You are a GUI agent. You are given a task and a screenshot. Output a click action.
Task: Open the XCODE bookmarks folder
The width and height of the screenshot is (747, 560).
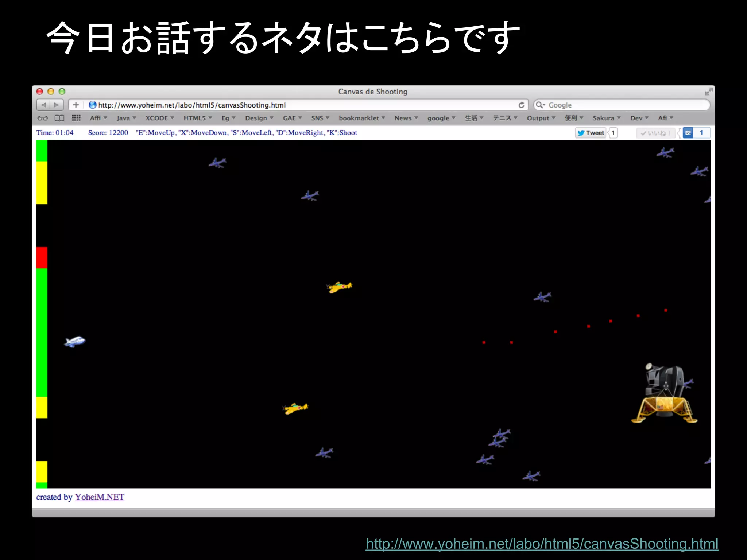click(x=160, y=118)
